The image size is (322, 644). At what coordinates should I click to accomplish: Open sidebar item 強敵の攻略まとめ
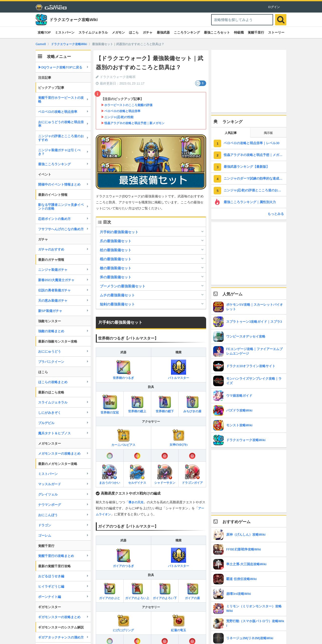click(63, 331)
